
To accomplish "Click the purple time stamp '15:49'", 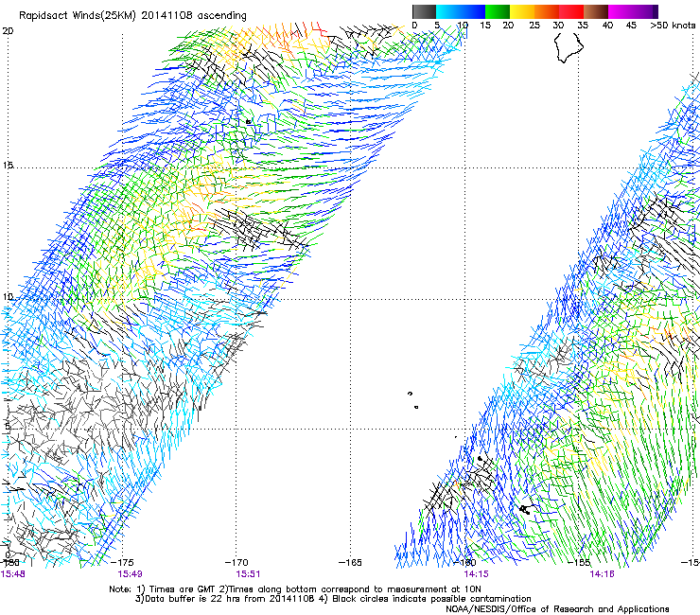I will pyautogui.click(x=130, y=574).
